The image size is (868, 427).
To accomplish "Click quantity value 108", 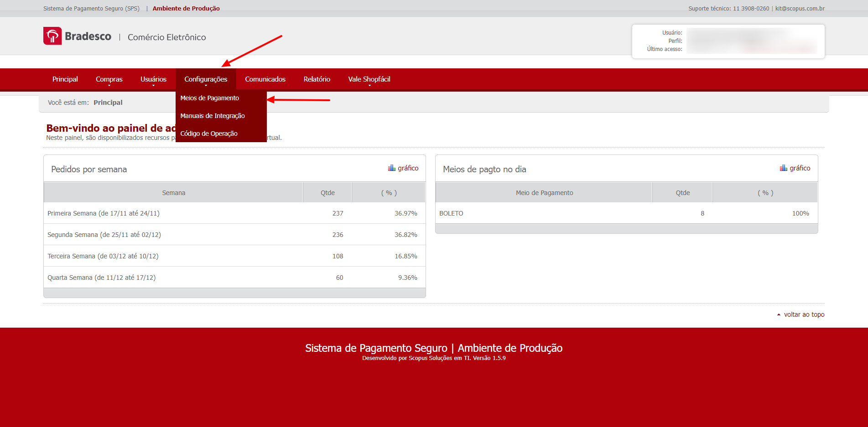I will pos(338,256).
